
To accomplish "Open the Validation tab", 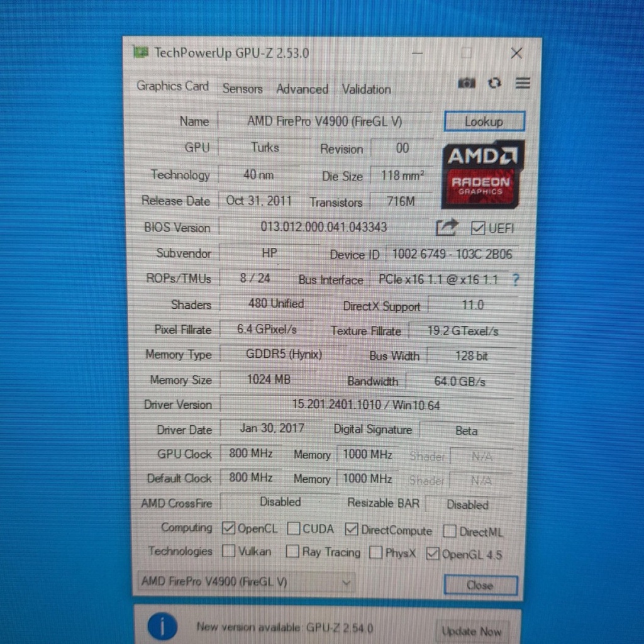I will point(367,89).
